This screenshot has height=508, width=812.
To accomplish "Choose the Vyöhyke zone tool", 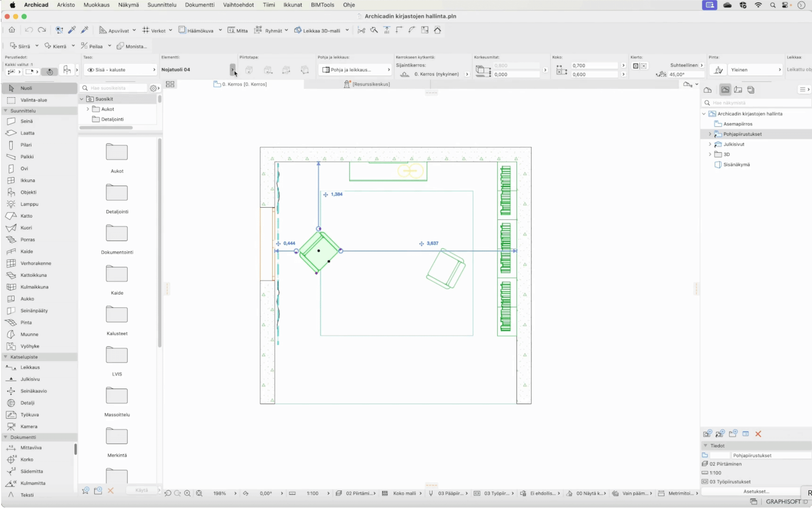I will pyautogui.click(x=39, y=346).
